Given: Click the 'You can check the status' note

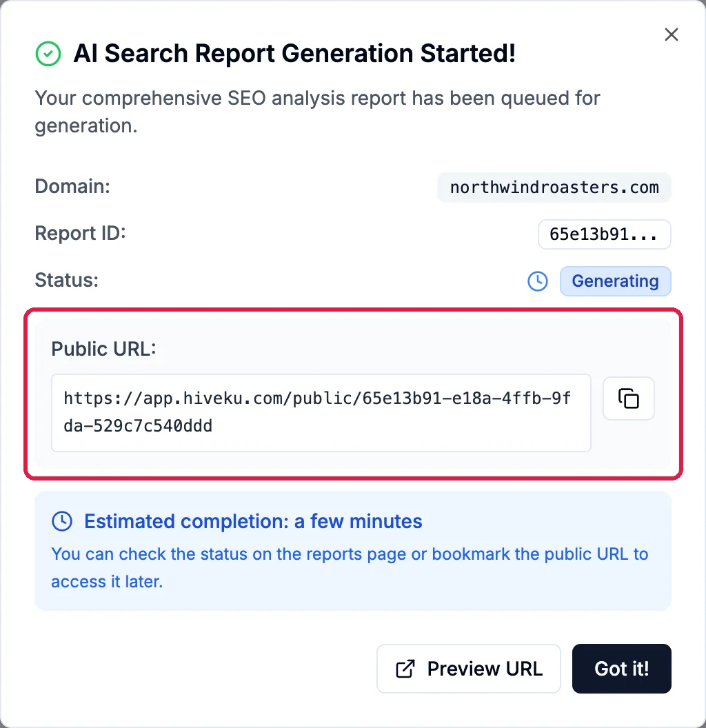Looking at the screenshot, I should point(350,568).
